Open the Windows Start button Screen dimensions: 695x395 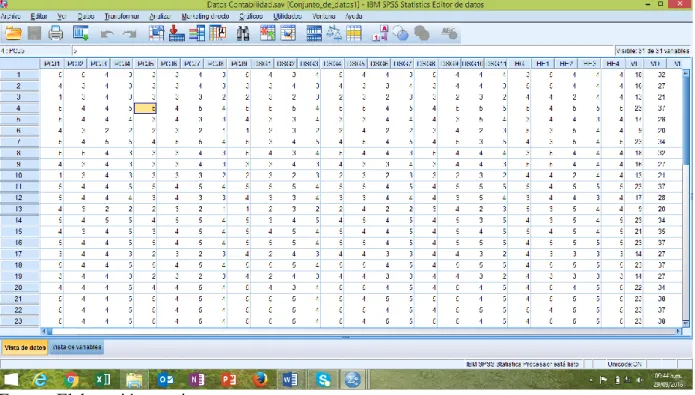[x=12, y=380]
